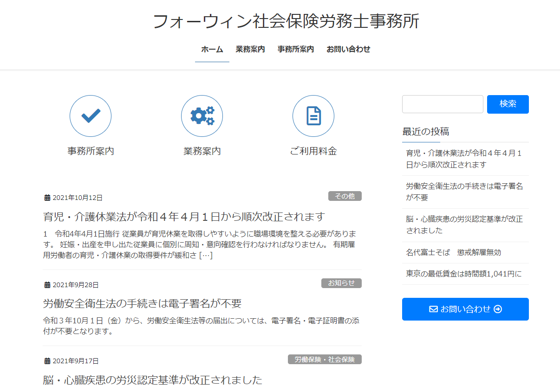Open the ホーム menu item
The height and width of the screenshot is (392, 560).
coord(212,49)
